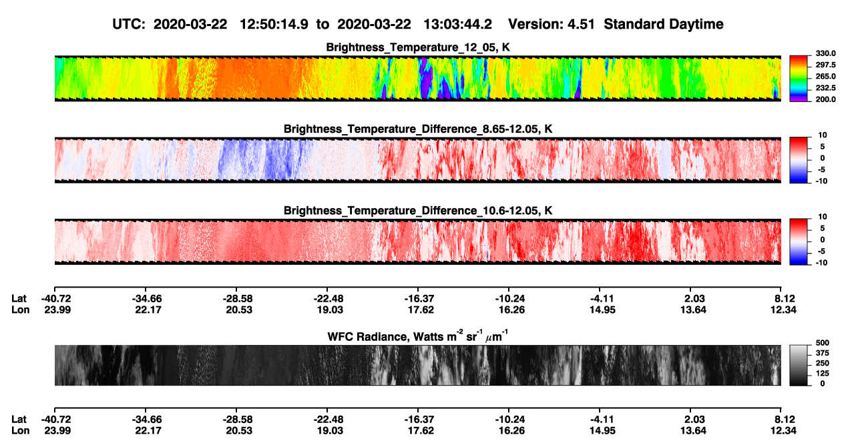Screen dimensions: 868x445
Task: Click longitude '12.34' below the WFC Radiance image
Action: pyautogui.click(x=784, y=430)
